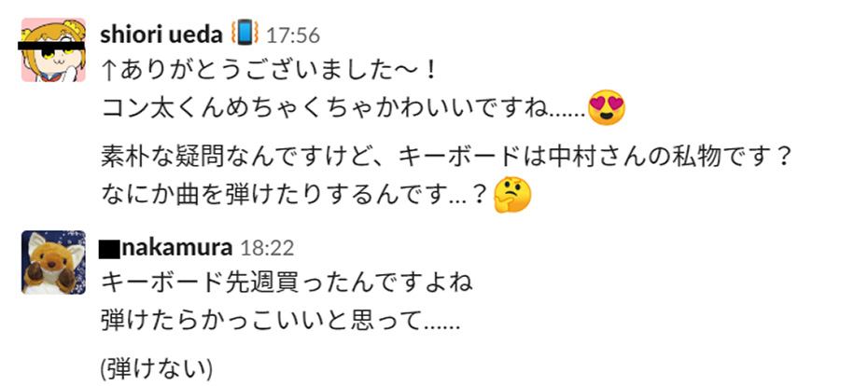This screenshot has width=868, height=386.
Task: Click the 素朴な疑問なんですけど message line
Action: point(445,158)
